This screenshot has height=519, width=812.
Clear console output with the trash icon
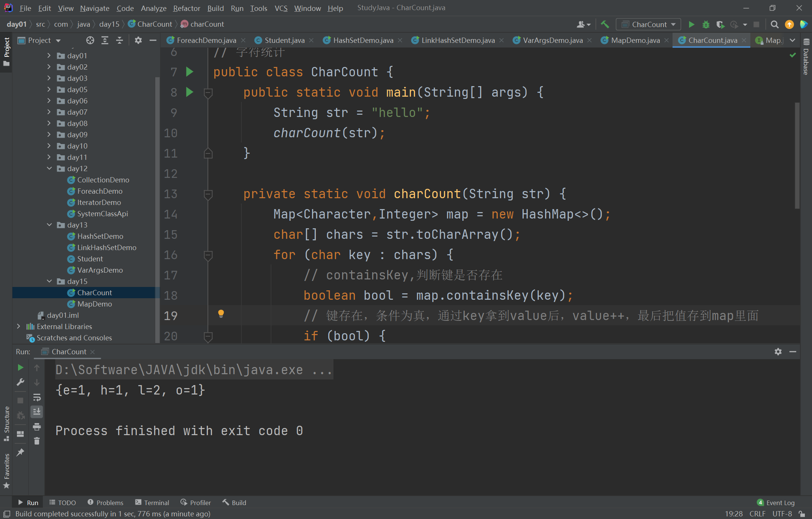tap(36, 441)
